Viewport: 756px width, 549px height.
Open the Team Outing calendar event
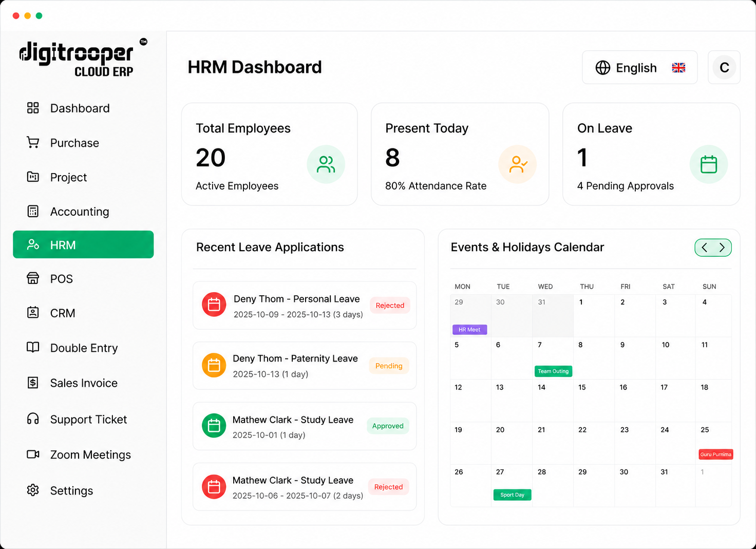click(553, 371)
